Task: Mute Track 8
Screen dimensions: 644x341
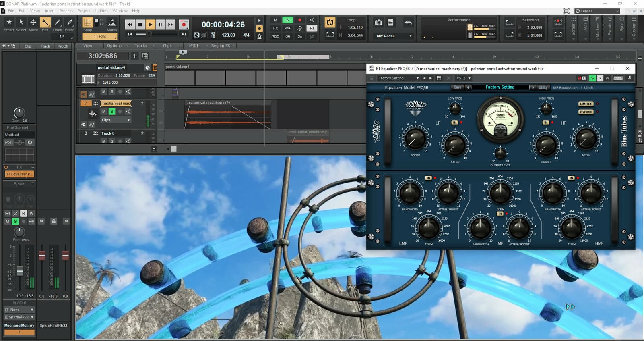Action: (104, 141)
